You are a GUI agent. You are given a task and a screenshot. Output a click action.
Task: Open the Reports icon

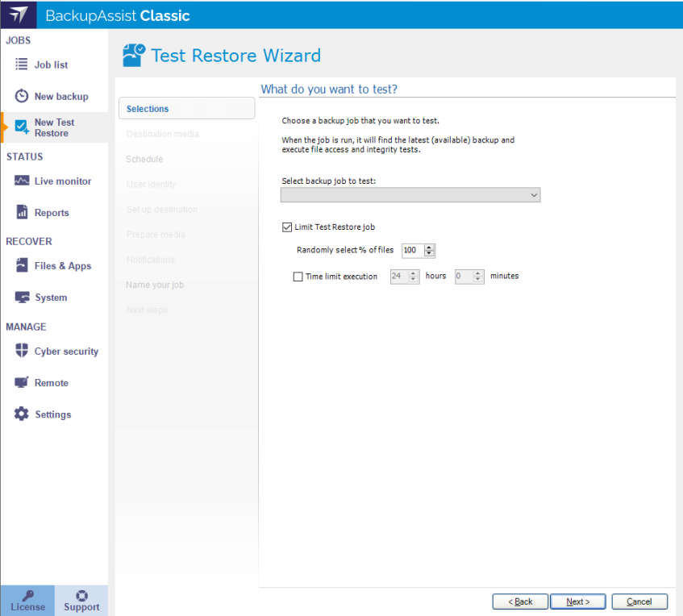click(x=22, y=213)
